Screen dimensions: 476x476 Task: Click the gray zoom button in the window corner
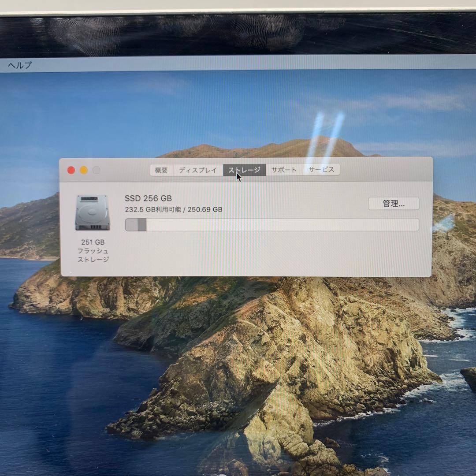pos(96,169)
